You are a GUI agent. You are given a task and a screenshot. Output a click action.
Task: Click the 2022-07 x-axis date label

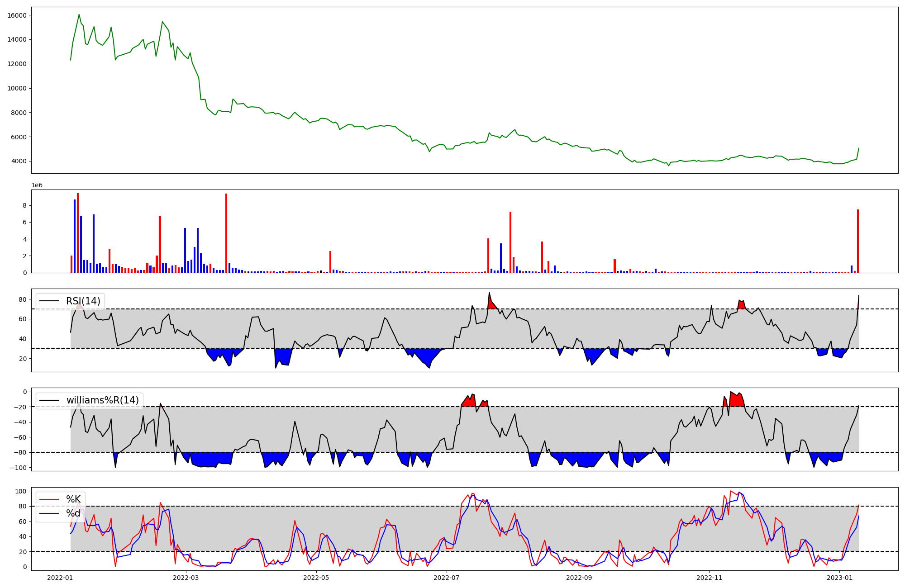pos(447,578)
